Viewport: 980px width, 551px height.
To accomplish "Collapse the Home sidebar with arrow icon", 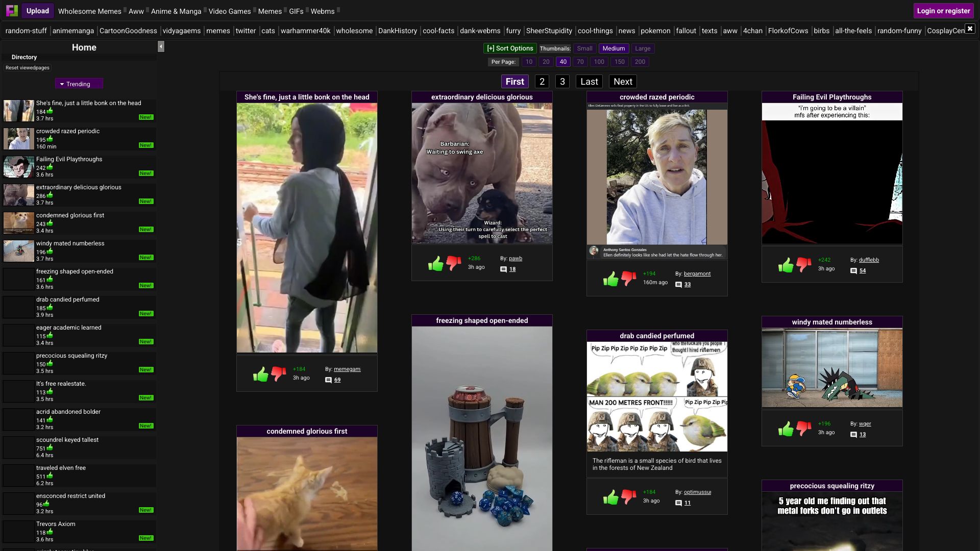I will pyautogui.click(x=161, y=47).
